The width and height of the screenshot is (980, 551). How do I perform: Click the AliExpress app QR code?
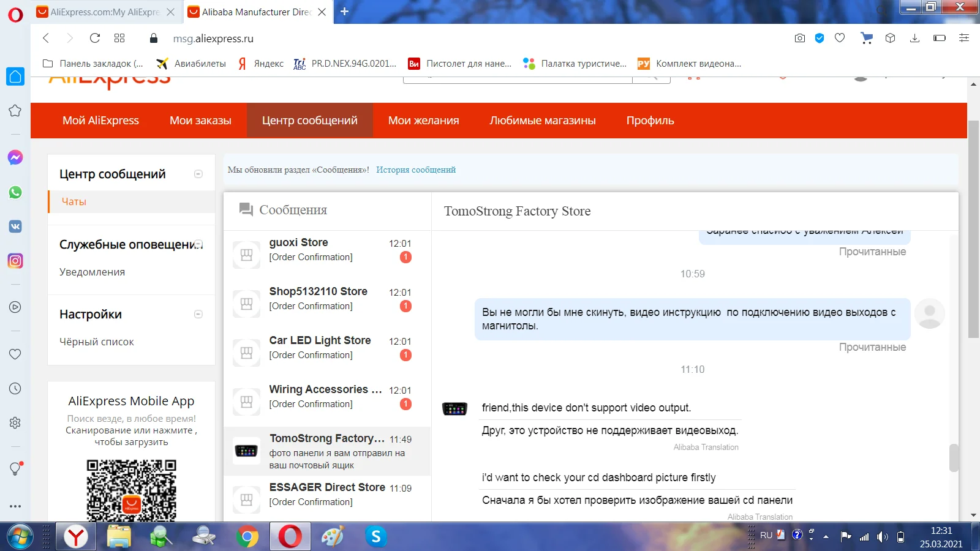[x=132, y=490]
